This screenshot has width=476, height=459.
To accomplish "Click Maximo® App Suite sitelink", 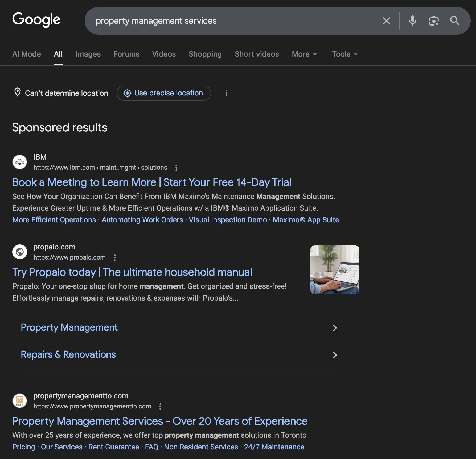I will click(306, 220).
